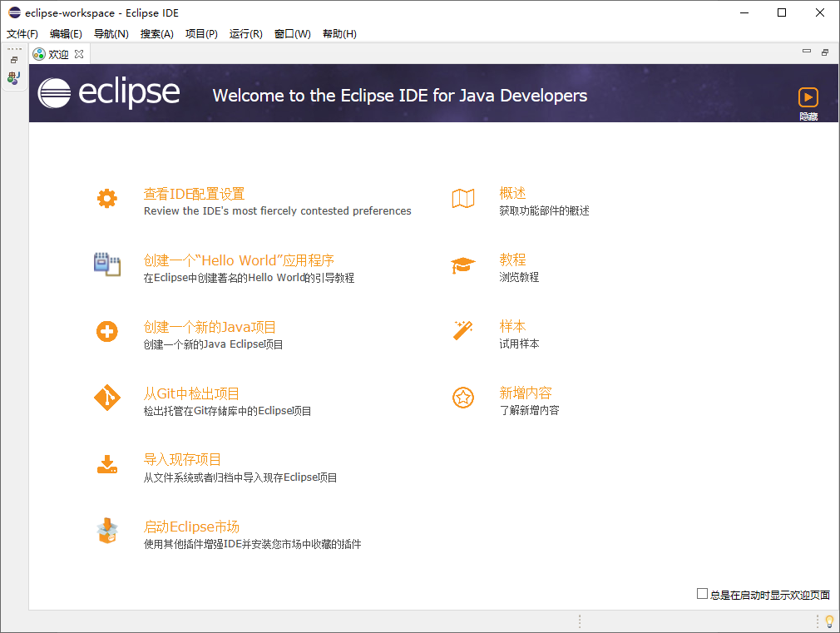
Task: Click the Git diamond icon
Action: (107, 398)
